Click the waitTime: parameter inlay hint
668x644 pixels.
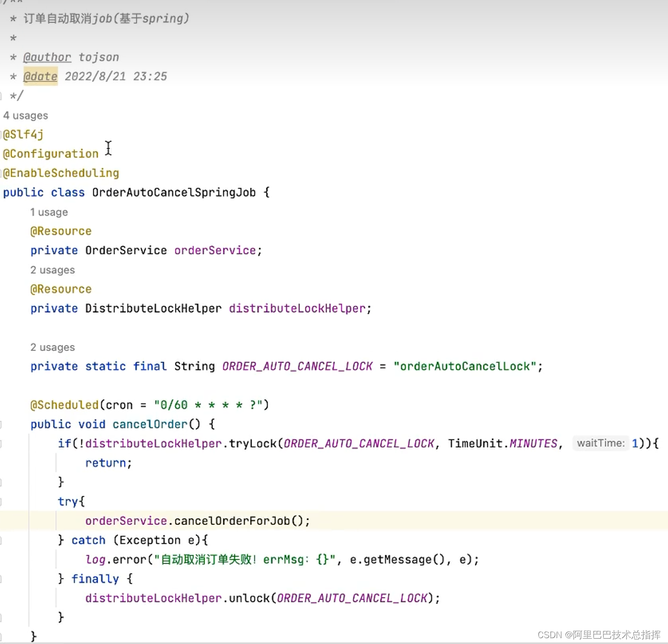coord(601,443)
